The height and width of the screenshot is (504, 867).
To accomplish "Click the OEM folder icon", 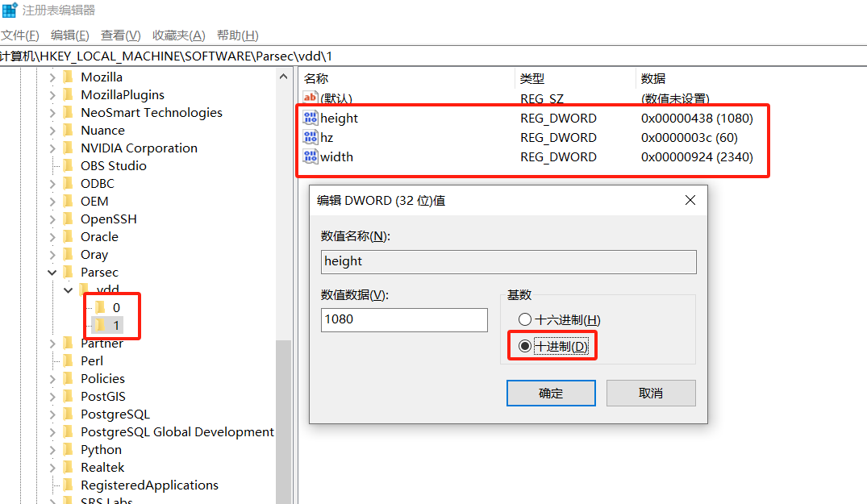I will (69, 201).
